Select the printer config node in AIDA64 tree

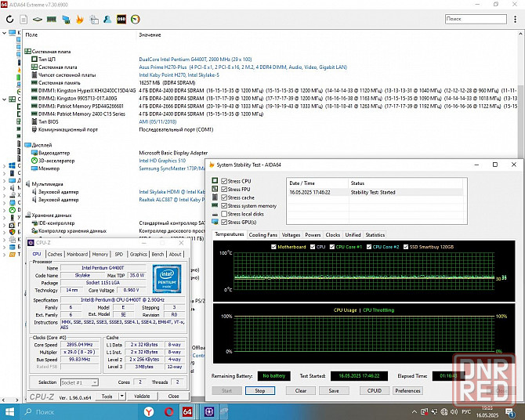pyautogui.click(x=12, y=240)
